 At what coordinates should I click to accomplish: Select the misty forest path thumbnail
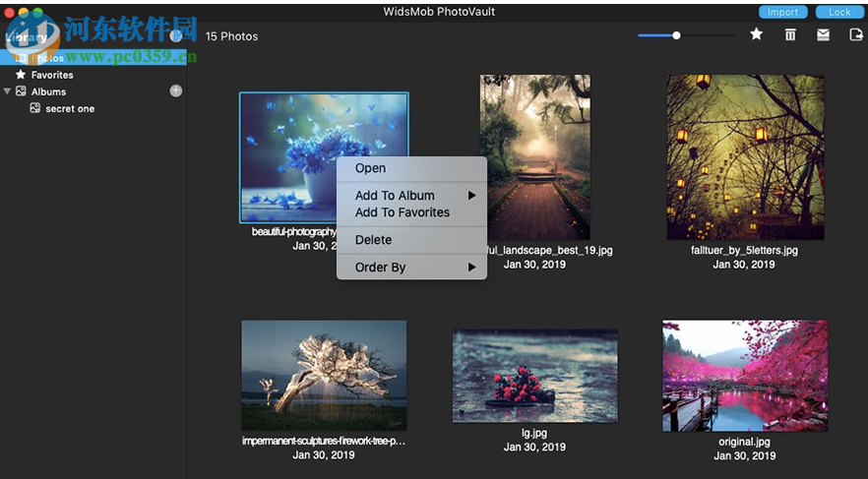535,157
